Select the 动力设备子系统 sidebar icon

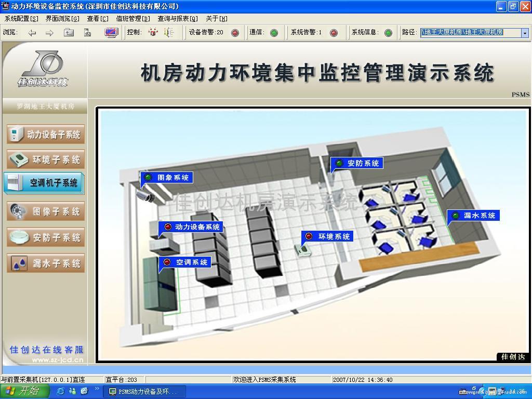point(45,134)
